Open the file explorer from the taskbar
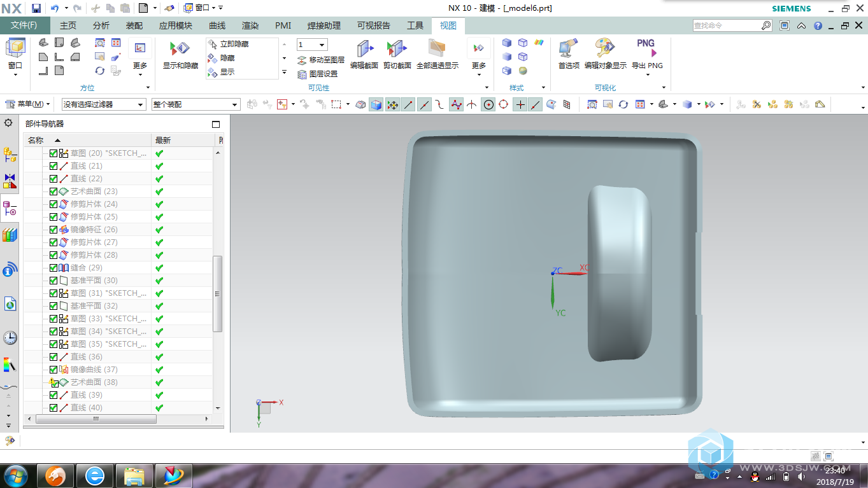Image resolution: width=868 pixels, height=488 pixels. coord(134,475)
